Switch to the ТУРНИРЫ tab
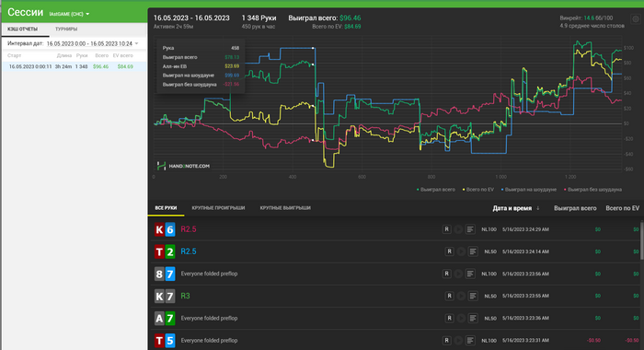 point(66,29)
